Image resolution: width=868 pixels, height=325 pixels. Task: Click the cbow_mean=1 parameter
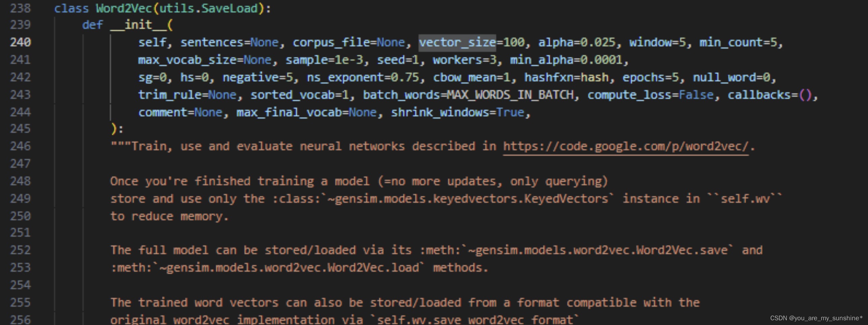click(471, 77)
